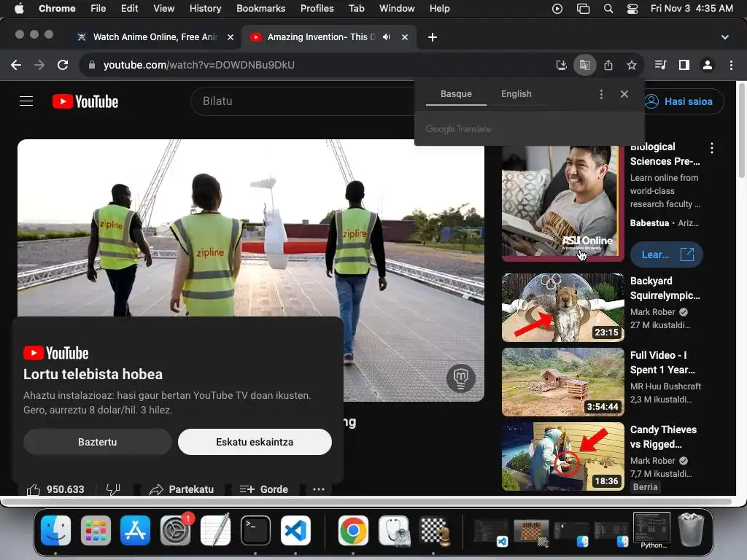Screen dimensions: 747x560
Task: Click the YouTube logo in the header
Action: pos(85,101)
